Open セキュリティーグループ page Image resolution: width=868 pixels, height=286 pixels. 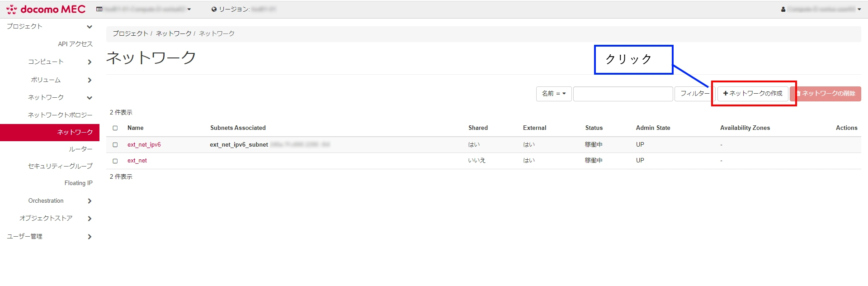tap(60, 166)
